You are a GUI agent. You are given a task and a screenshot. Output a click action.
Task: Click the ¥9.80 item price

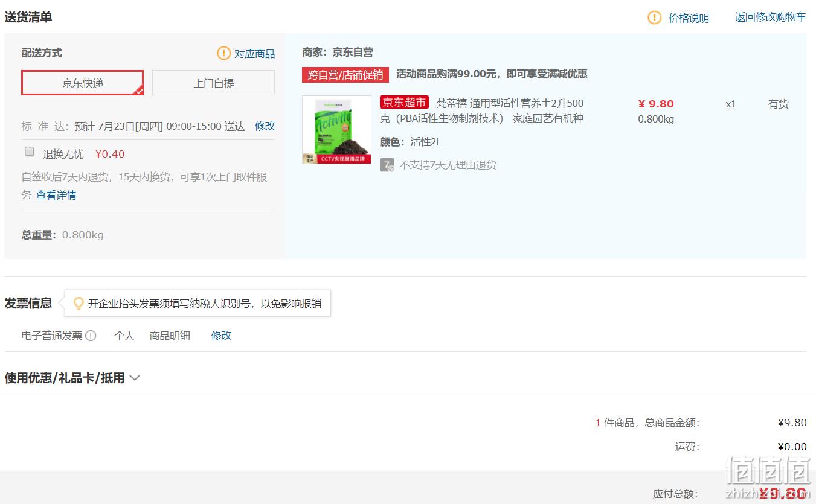656,104
